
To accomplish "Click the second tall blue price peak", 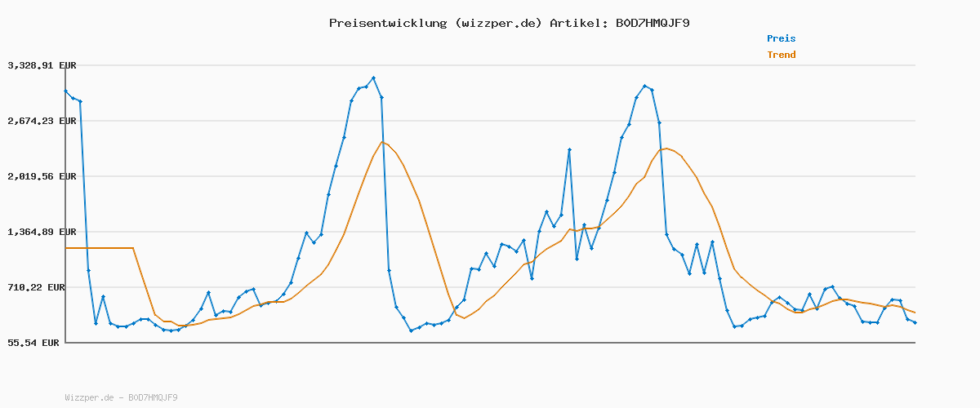I will [644, 86].
